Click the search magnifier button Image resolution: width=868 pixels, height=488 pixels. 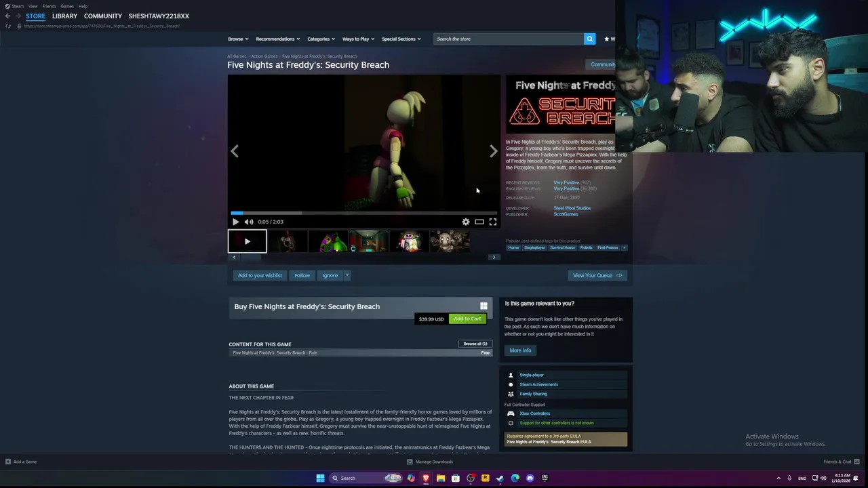[x=590, y=39]
